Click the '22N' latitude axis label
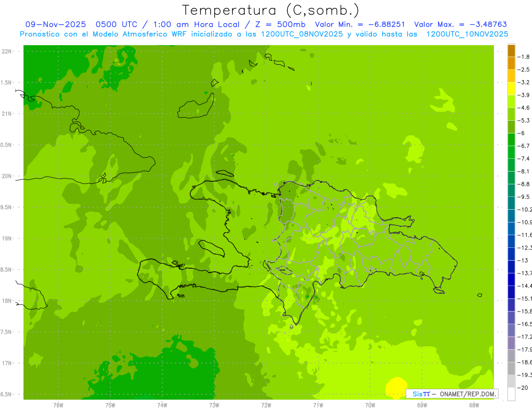 coord(7,51)
